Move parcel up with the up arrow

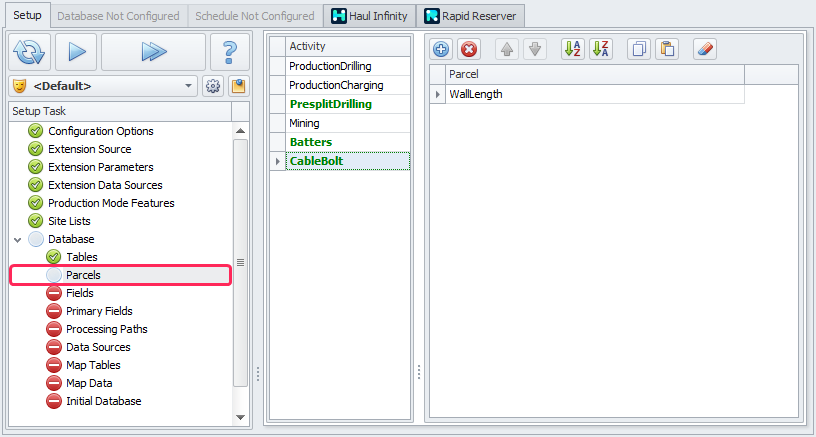point(507,50)
